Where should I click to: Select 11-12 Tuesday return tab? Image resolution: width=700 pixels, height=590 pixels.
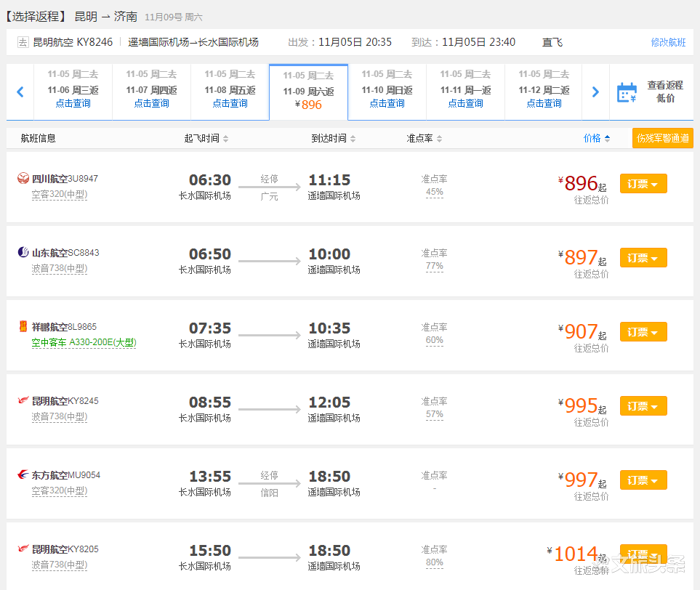pos(544,92)
